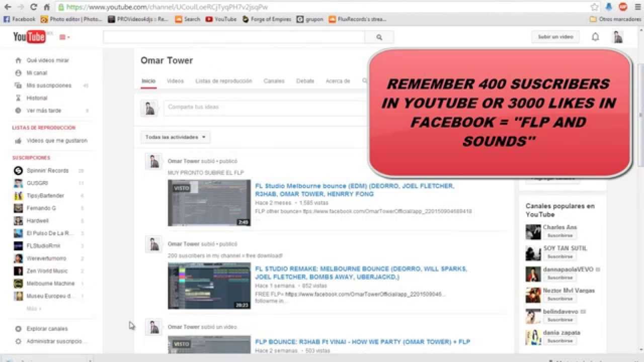This screenshot has height=362, width=644.
Task: Subscribe to dania zapata
Action: click(x=560, y=341)
